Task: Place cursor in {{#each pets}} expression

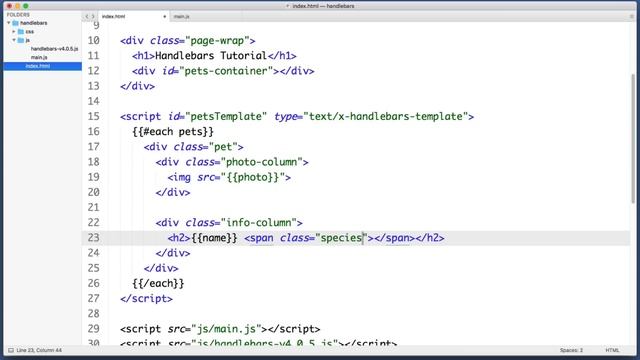Action: (x=173, y=131)
